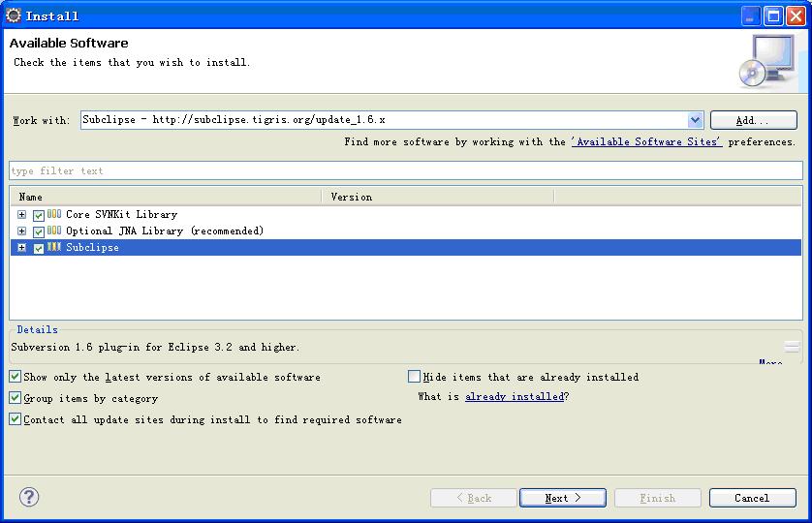Click the Subversion 1.6 plug-in details text
This screenshot has width=812, height=523.
pyautogui.click(x=155, y=347)
